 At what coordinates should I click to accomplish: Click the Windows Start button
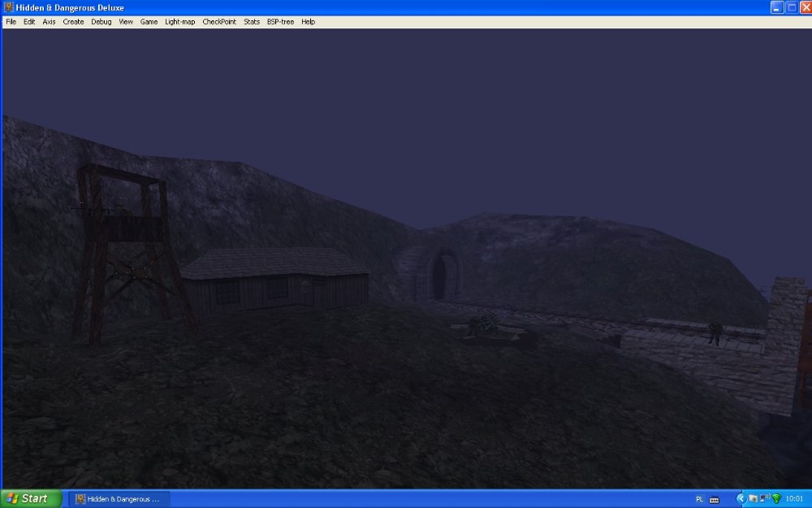(30, 498)
